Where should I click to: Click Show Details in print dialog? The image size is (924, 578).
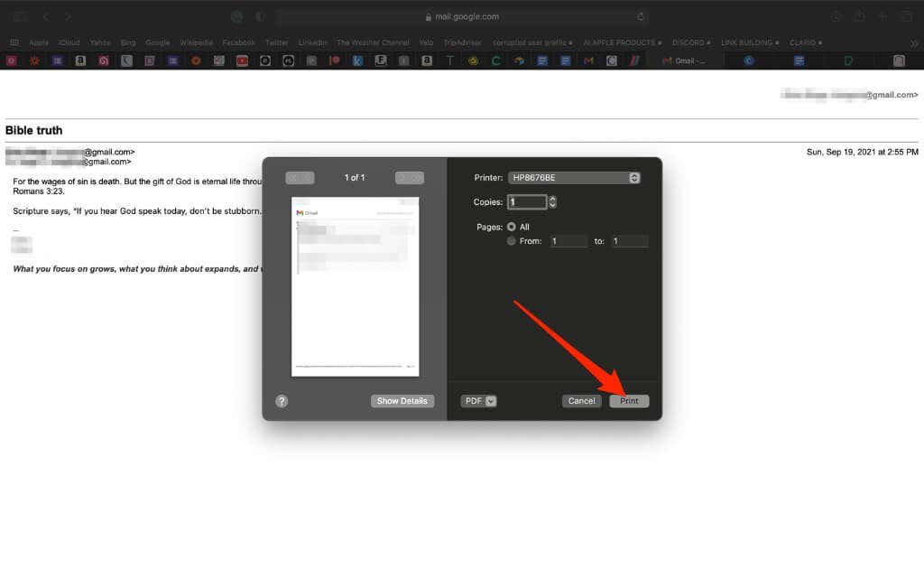[402, 401]
